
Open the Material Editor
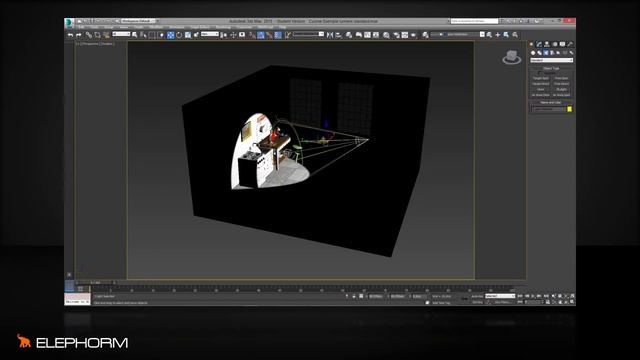click(x=386, y=35)
